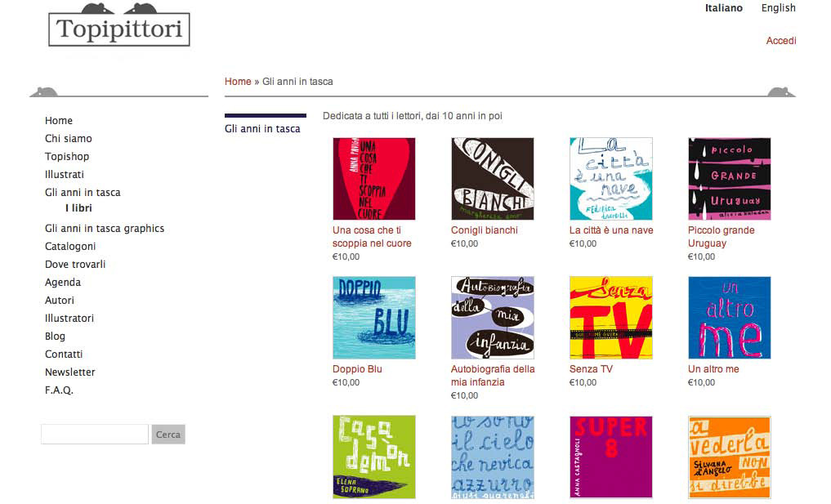The width and height of the screenshot is (831, 504).
Task: Open the Super 8 book cover
Action: tap(611, 457)
